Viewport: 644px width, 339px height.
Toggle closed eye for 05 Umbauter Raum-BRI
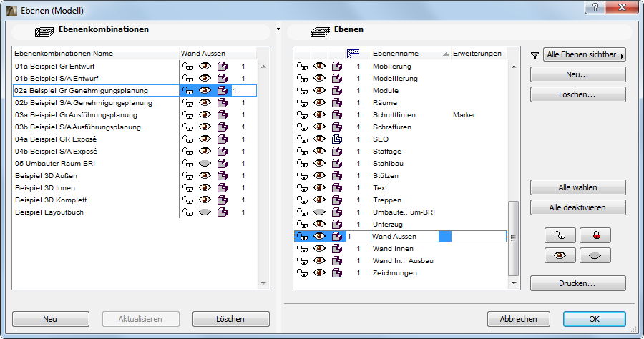[205, 163]
